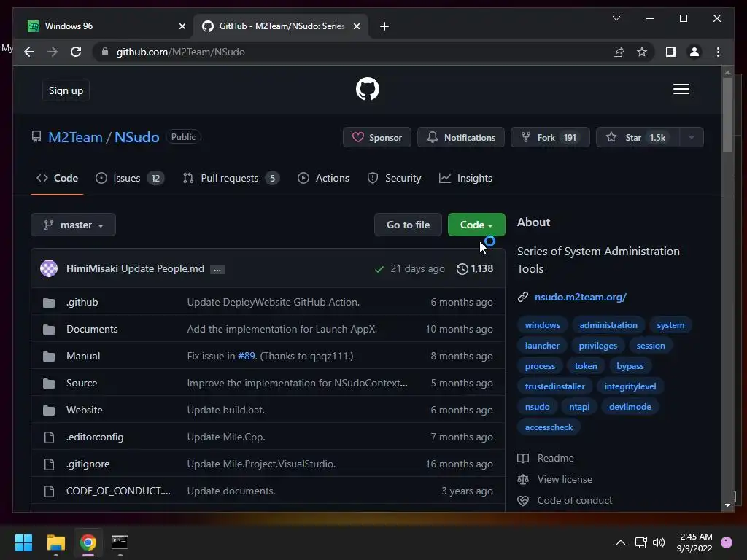Open terminal icon in taskbar

120,542
